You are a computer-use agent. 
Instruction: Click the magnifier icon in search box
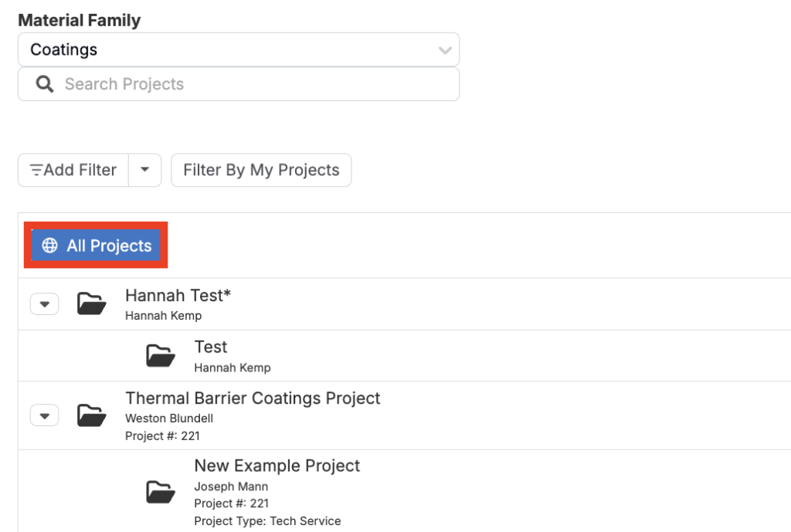(x=44, y=83)
